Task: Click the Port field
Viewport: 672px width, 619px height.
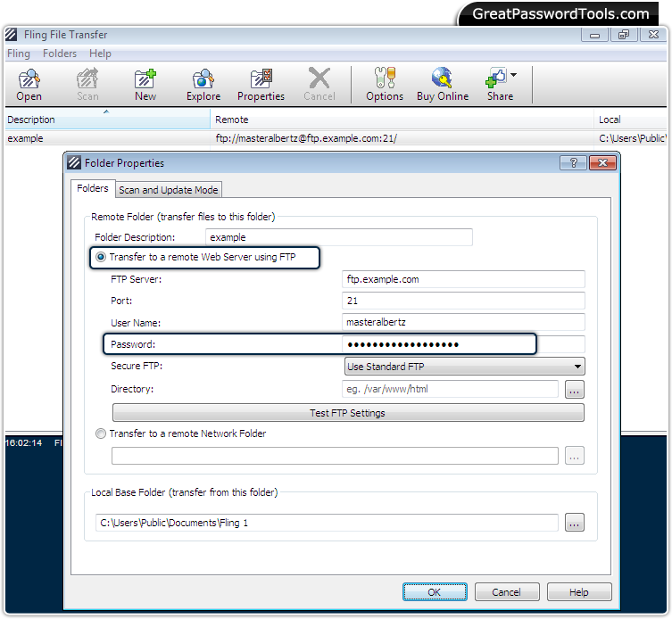Action: 463,301
